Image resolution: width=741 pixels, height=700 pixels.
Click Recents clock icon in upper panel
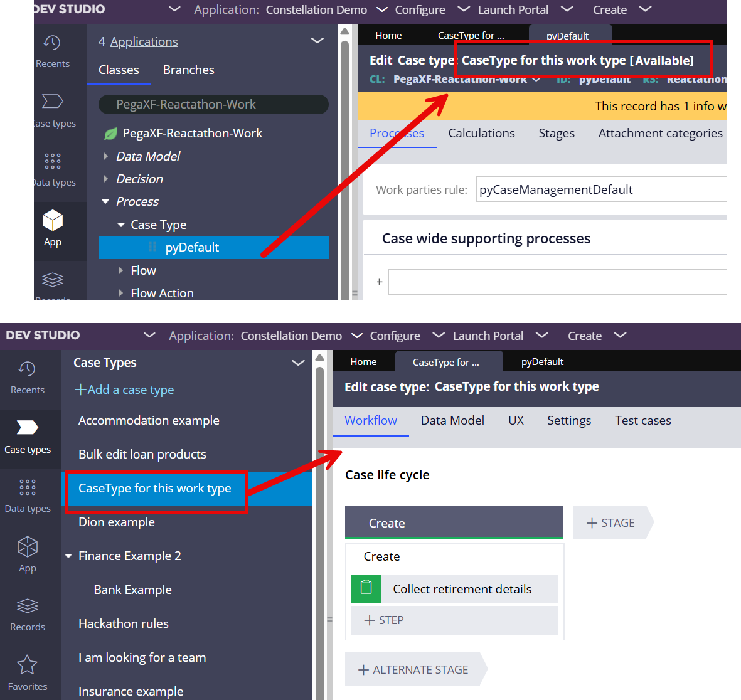point(52,43)
